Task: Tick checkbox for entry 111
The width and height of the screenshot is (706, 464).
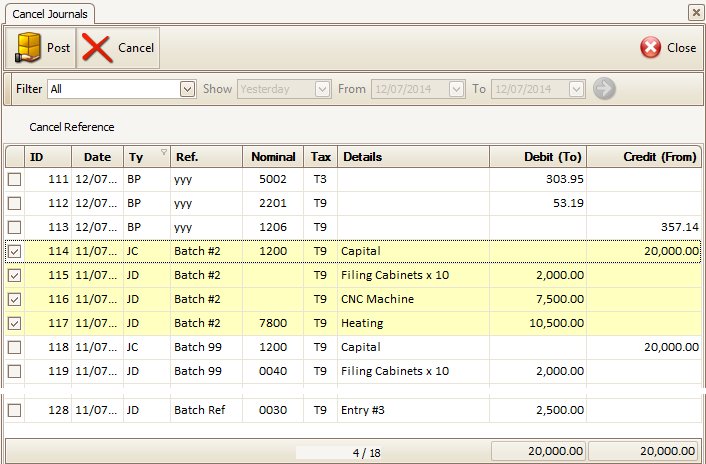Action: [x=14, y=180]
